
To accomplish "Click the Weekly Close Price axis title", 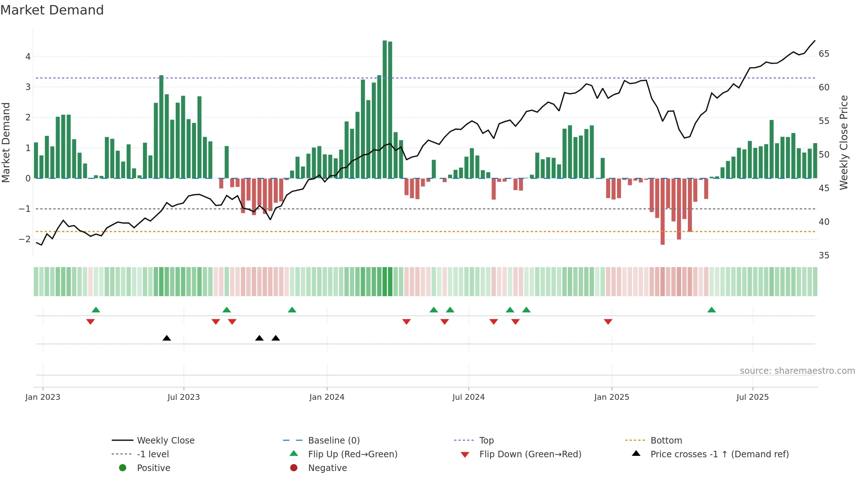I will pyautogui.click(x=844, y=142).
